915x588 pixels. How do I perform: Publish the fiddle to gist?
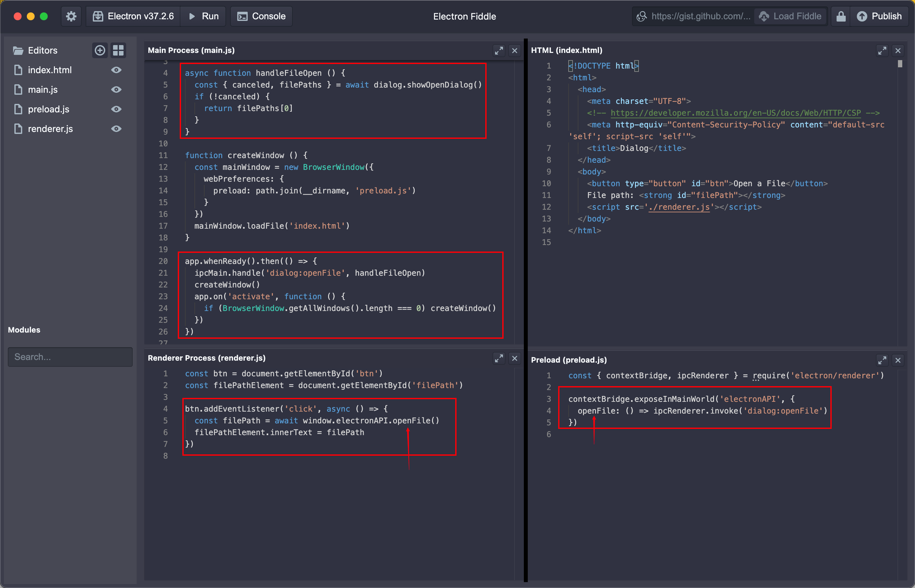pyautogui.click(x=879, y=16)
